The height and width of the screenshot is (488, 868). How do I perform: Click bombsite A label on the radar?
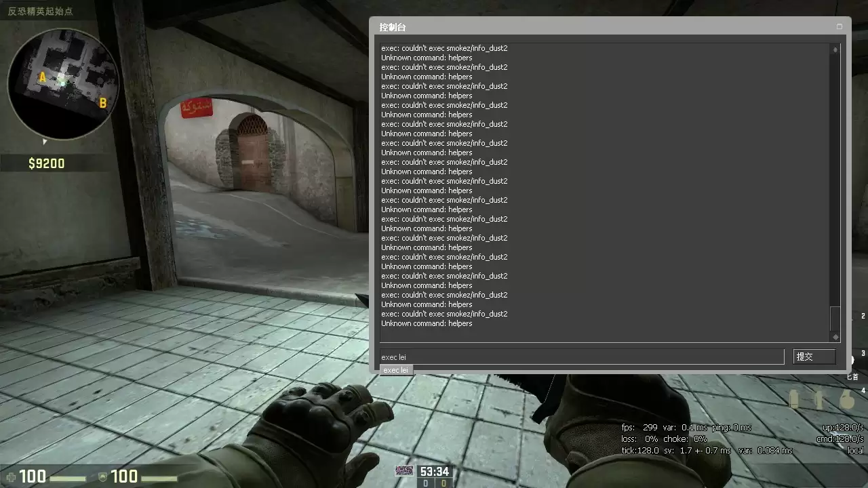tap(43, 78)
